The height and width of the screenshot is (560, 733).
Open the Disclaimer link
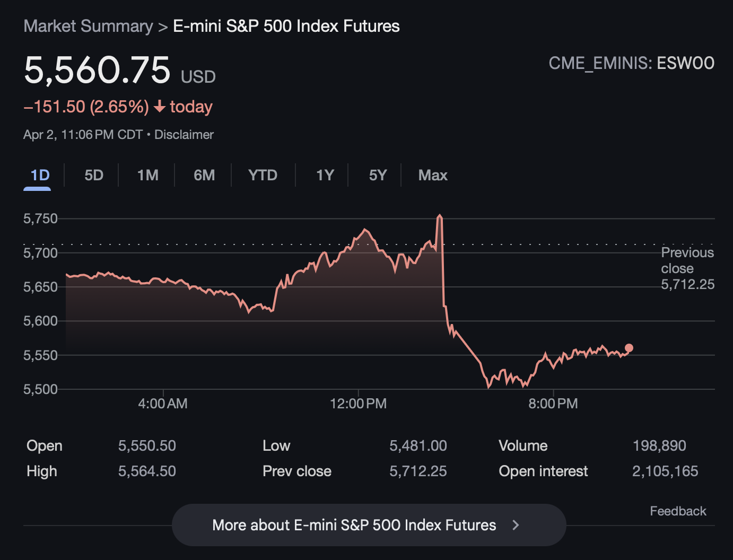184,135
